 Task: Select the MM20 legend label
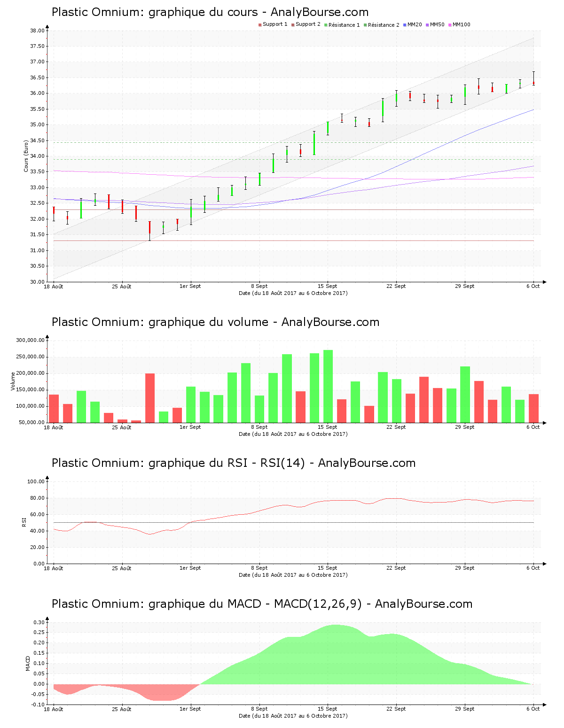tap(415, 24)
